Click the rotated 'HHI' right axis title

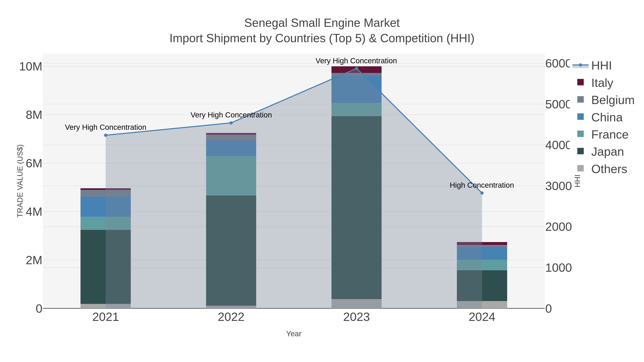pos(577,181)
